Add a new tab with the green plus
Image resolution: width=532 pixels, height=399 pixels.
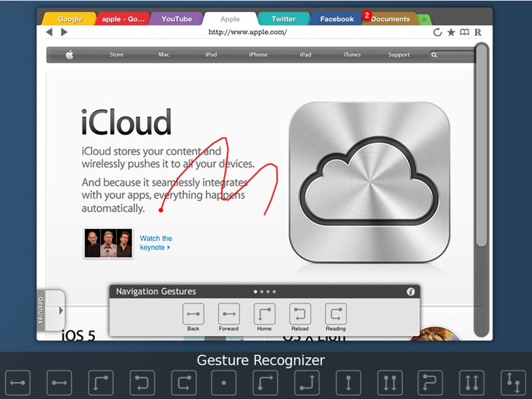[423, 20]
